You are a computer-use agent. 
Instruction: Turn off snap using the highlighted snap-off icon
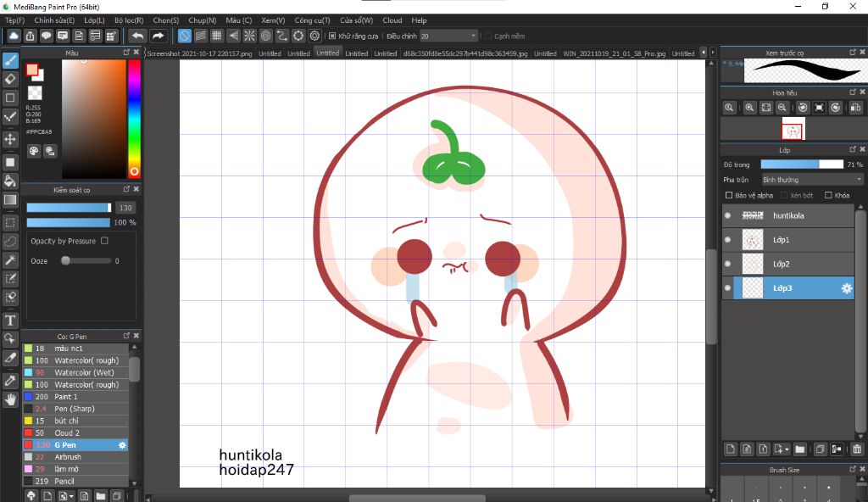tap(184, 36)
